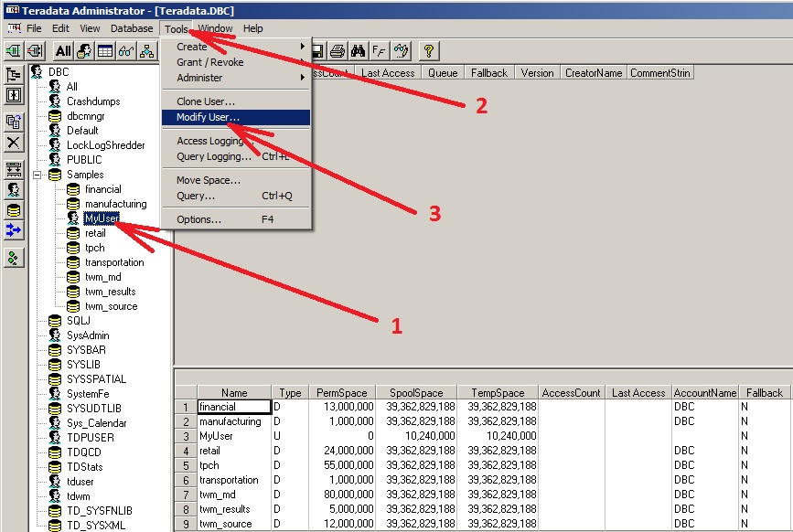Click the table rows arrows sidebar icon
This screenshot has height=532, width=793.
click(x=14, y=169)
